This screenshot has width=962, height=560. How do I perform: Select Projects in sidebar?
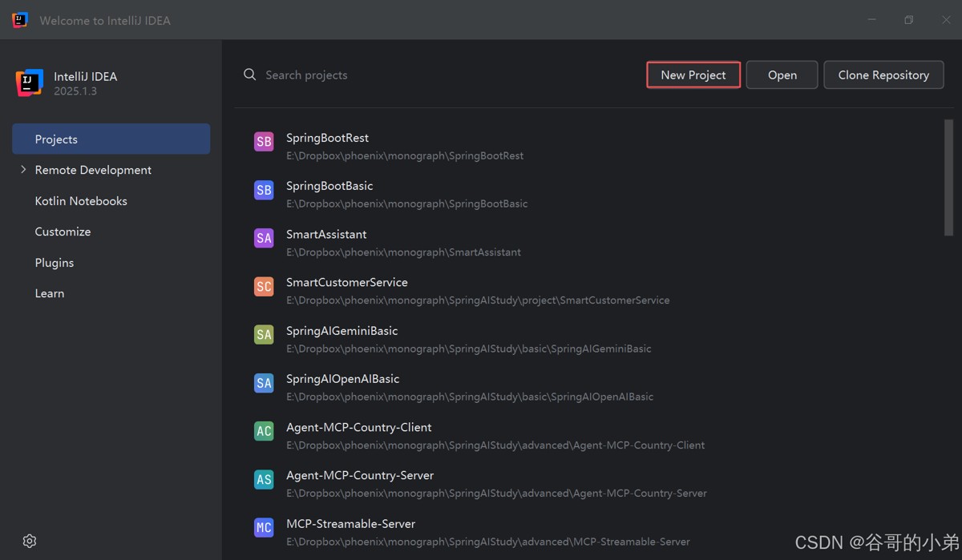point(111,139)
